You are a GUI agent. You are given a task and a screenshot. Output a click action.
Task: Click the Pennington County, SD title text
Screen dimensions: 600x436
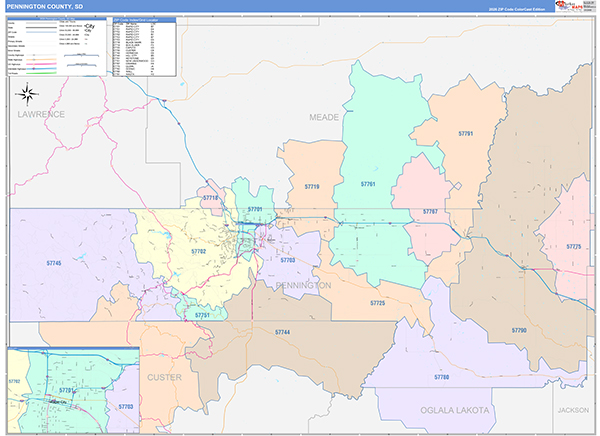[x=45, y=7]
